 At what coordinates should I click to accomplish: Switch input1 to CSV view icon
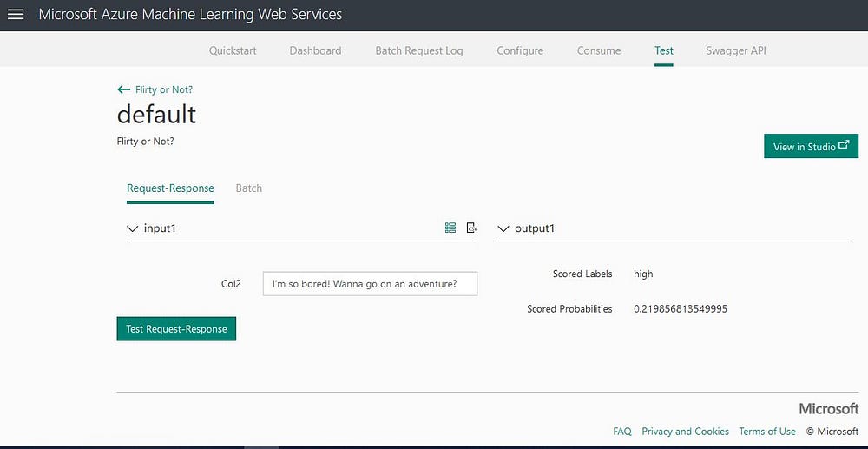[x=471, y=228]
